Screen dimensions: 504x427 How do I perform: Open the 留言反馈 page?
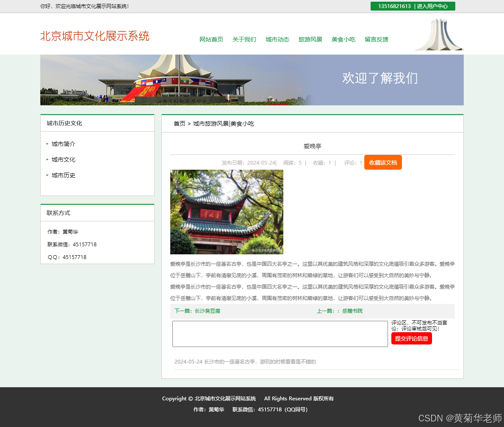377,39
